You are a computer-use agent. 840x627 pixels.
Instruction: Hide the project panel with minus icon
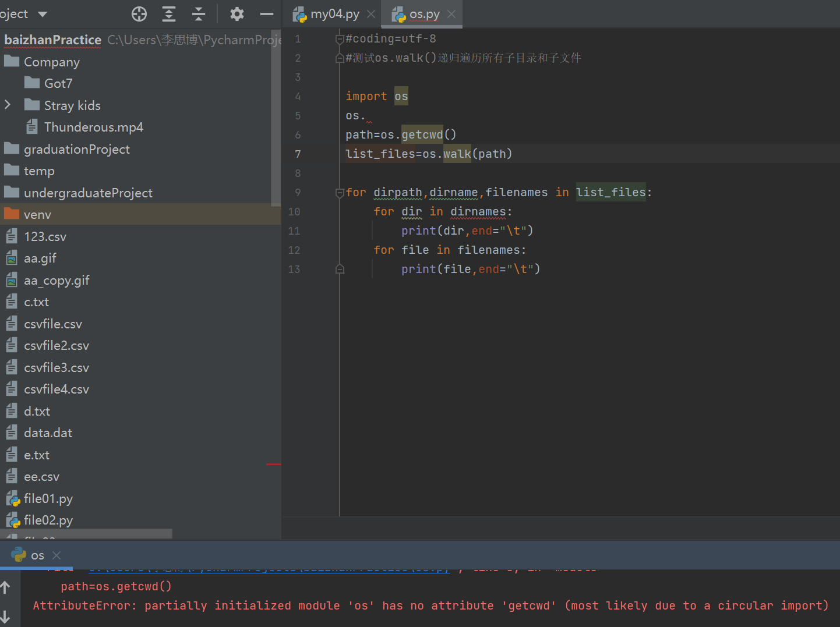[267, 14]
